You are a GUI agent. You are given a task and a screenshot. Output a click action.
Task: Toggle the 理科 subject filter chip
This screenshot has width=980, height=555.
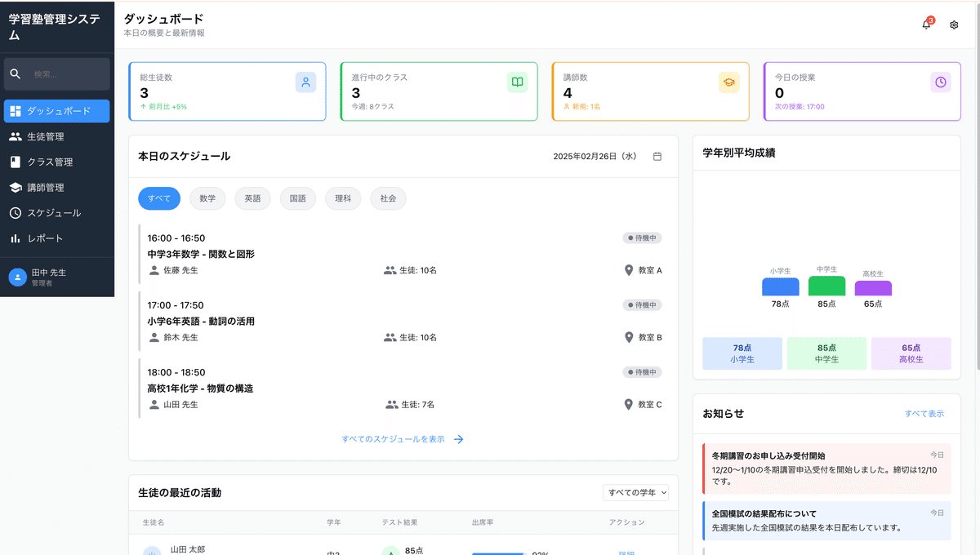343,198
